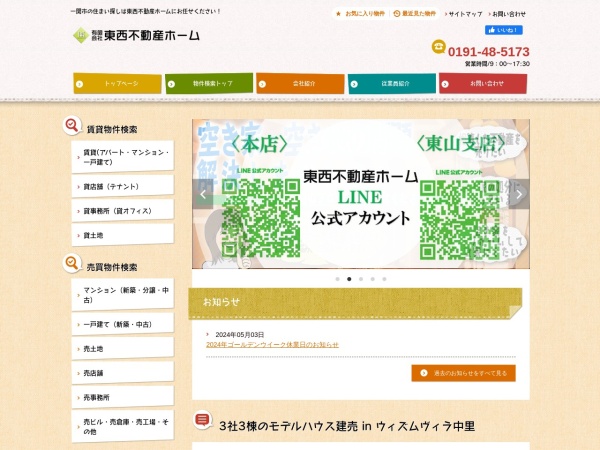Open 売事務所 category
The height and width of the screenshot is (450, 600).
(122, 398)
